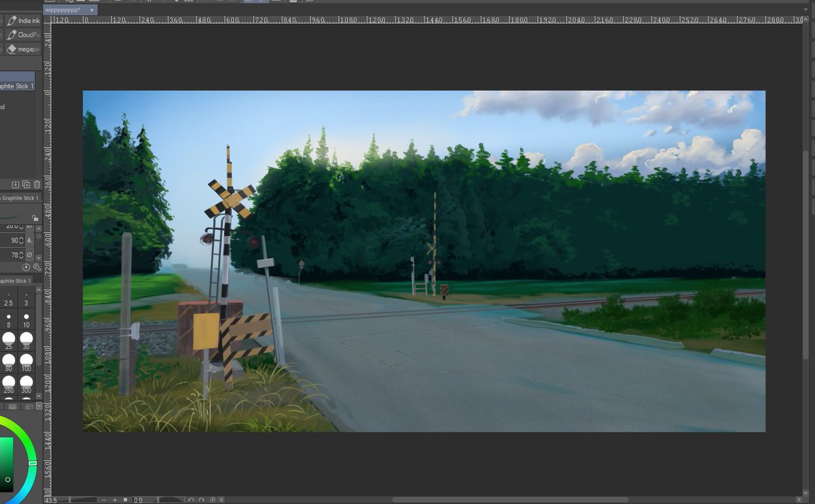
Task: Open the layer options chevron above color wheel
Action: click(39, 406)
